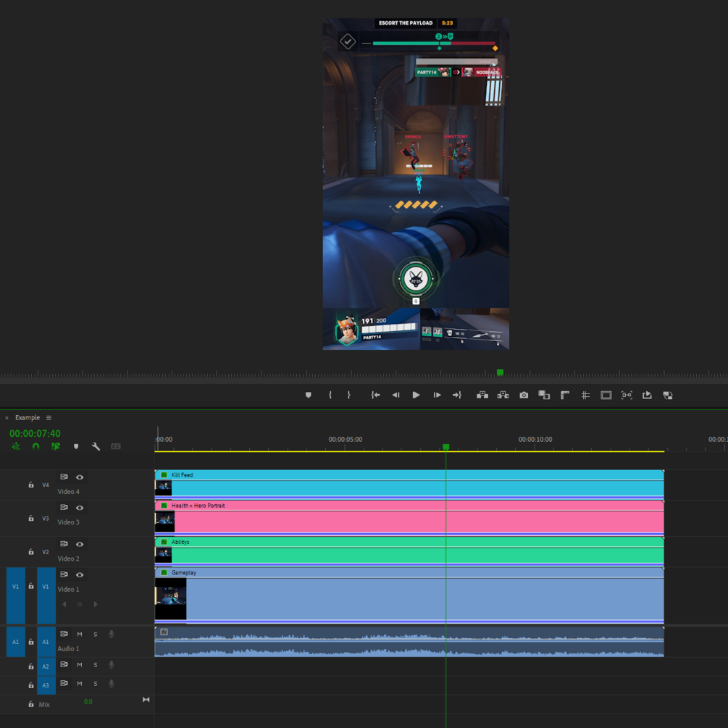
Task: Hide the Video 2 track output
Action: tap(80, 544)
